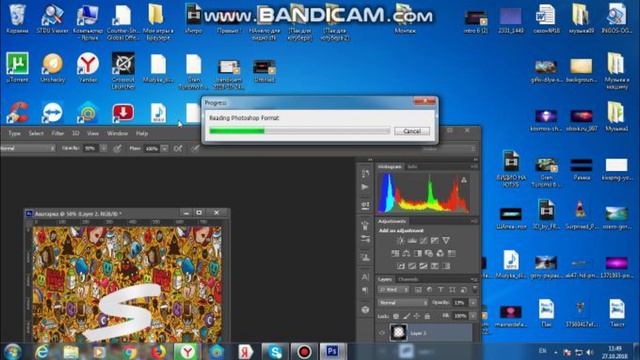Add a Threshold adjustment
This screenshot has height=360, width=640.
click(423, 266)
